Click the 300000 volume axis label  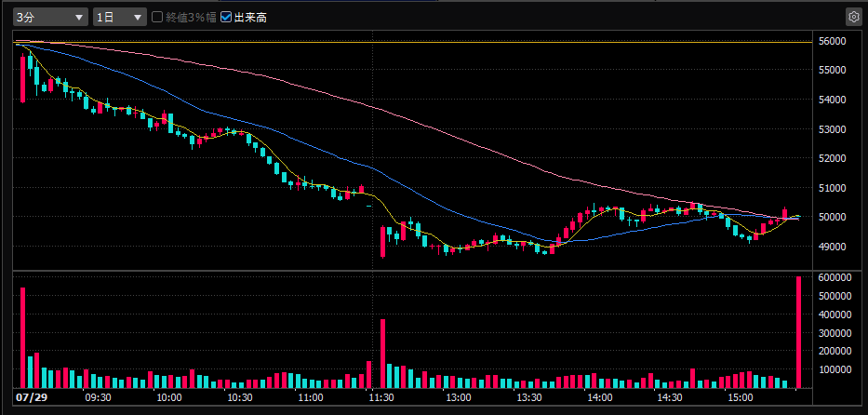pos(834,333)
